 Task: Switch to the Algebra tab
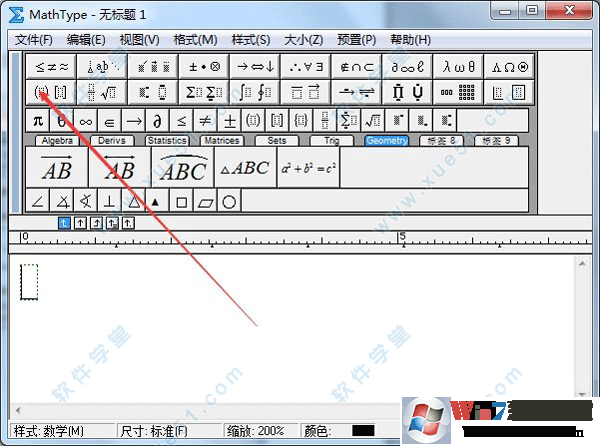57,141
